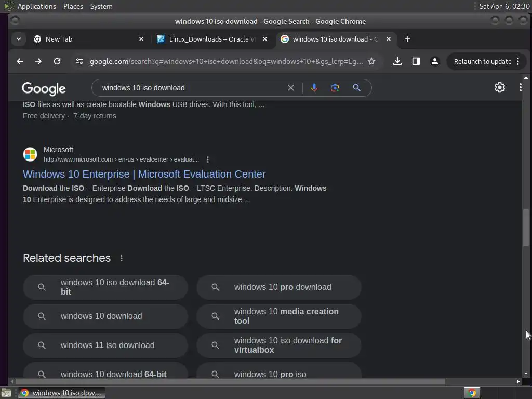Search windows 10 iso download for virtualbox
The image size is (532, 399).
coord(279,345)
